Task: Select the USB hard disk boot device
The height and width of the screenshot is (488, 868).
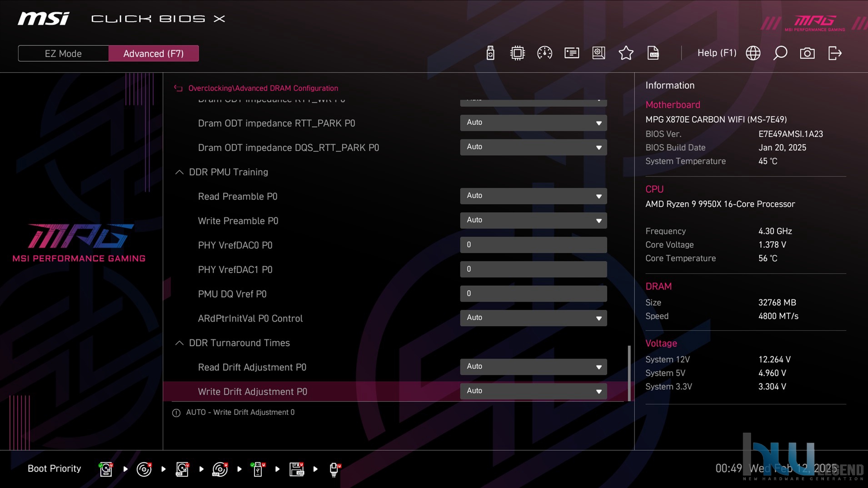Action: (x=182, y=469)
